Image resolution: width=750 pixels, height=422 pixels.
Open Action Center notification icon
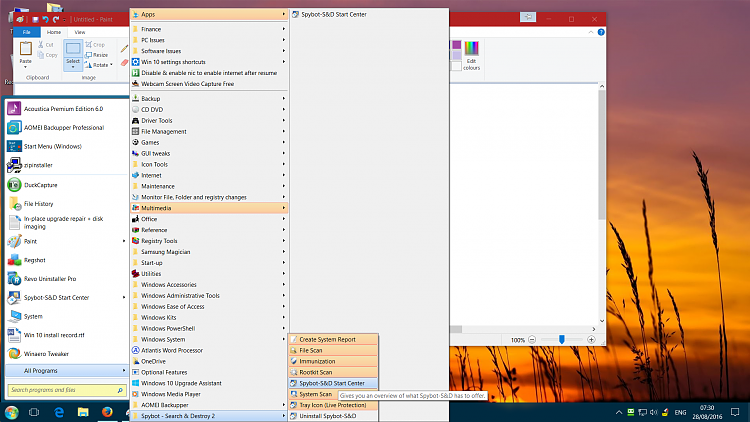(x=735, y=412)
